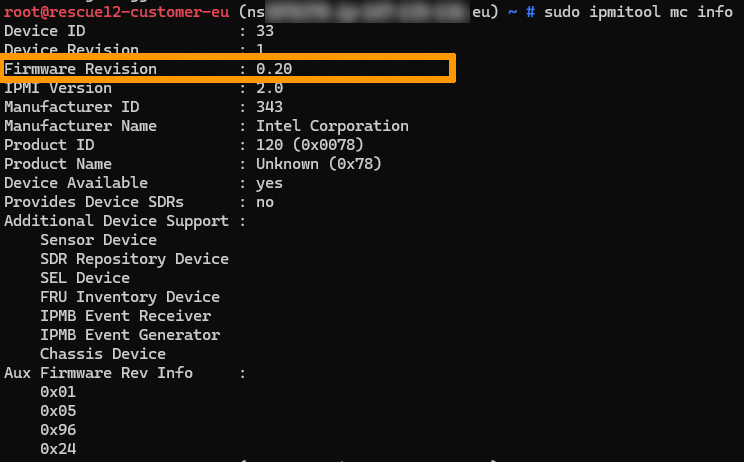The width and height of the screenshot is (744, 462).
Task: Click the highlighted Firmware Revision line
Action: 228,69
